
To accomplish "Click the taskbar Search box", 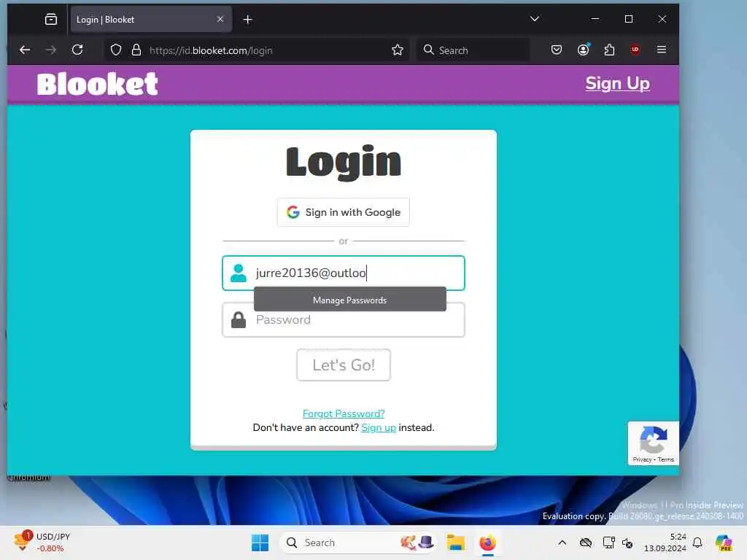I will click(358, 542).
